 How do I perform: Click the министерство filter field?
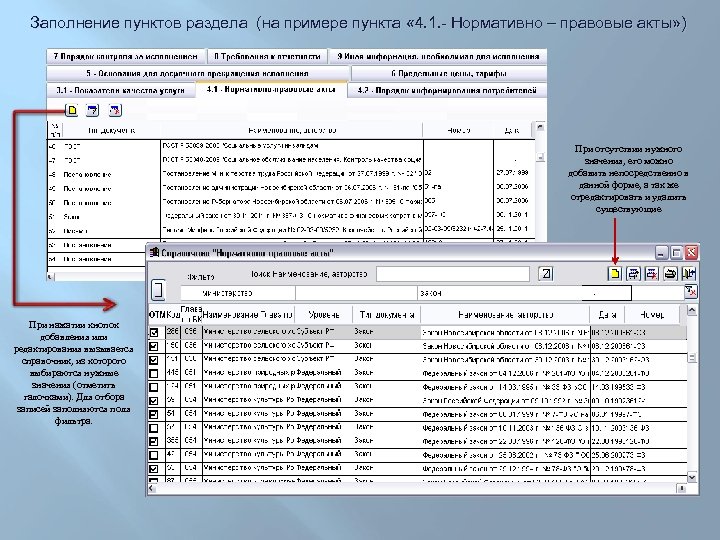238,293
